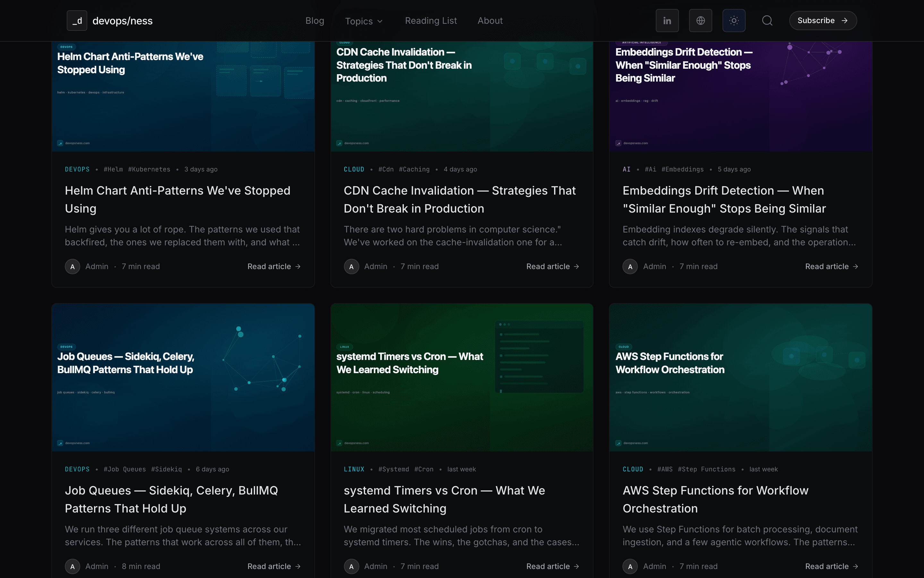The image size is (924, 578).
Task: Open the LinkedIn profile icon
Action: coord(667,21)
